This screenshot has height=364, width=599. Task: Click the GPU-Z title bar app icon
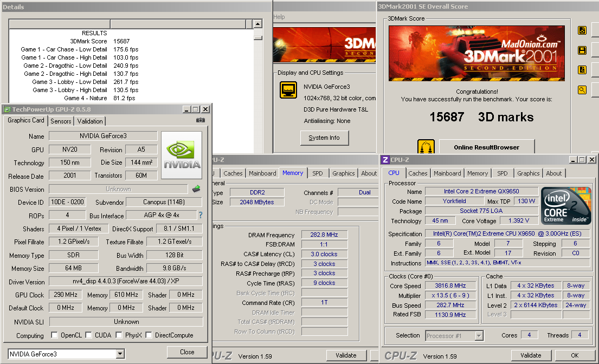(7, 109)
